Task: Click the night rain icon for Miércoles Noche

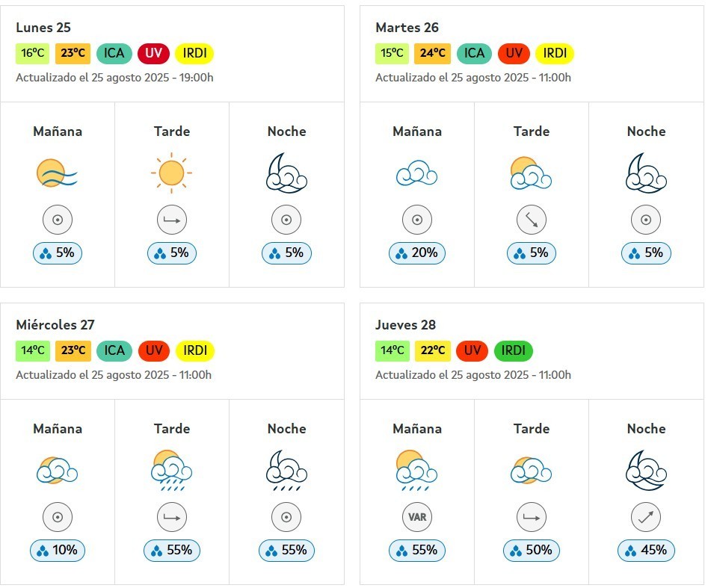Action: pos(286,471)
